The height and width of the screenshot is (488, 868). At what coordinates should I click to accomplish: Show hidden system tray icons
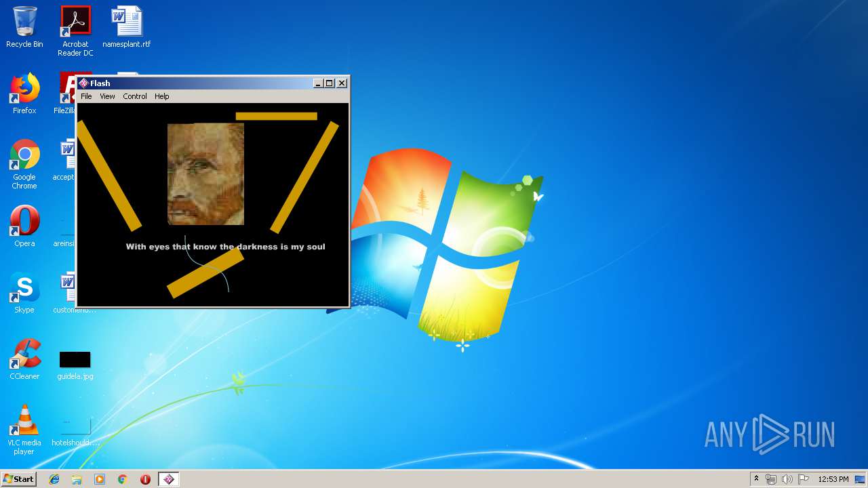point(756,479)
